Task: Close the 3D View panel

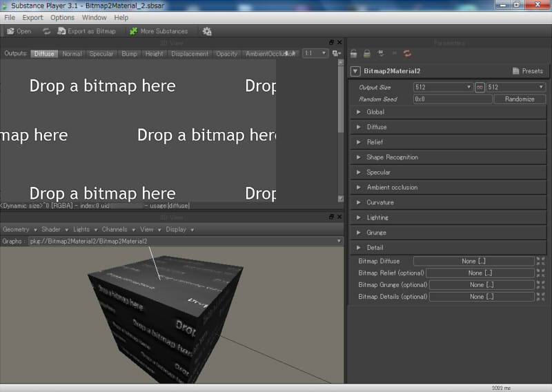Action: click(339, 217)
